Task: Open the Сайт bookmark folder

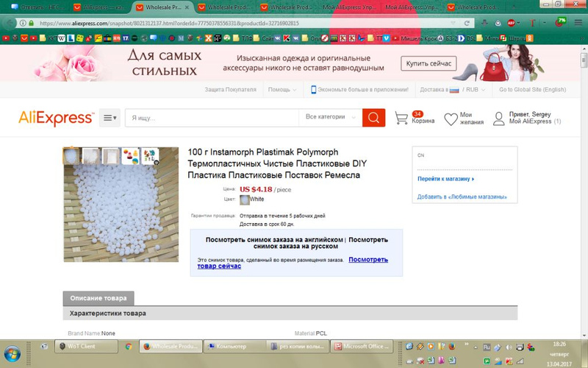Action: (x=264, y=38)
